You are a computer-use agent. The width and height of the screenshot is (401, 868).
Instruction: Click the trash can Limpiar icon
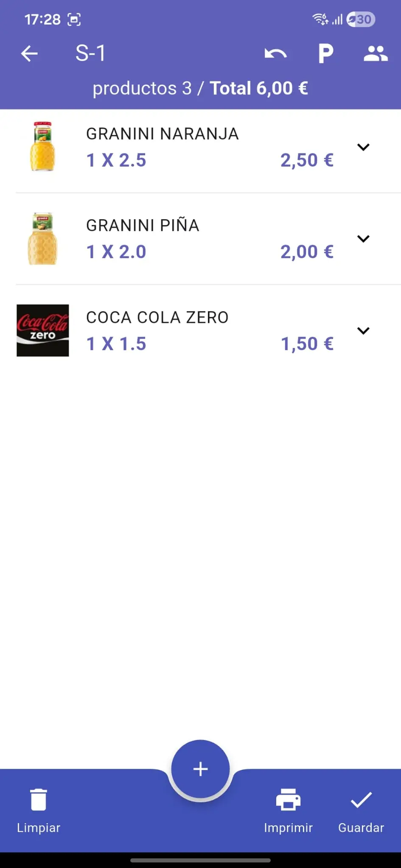(x=39, y=800)
